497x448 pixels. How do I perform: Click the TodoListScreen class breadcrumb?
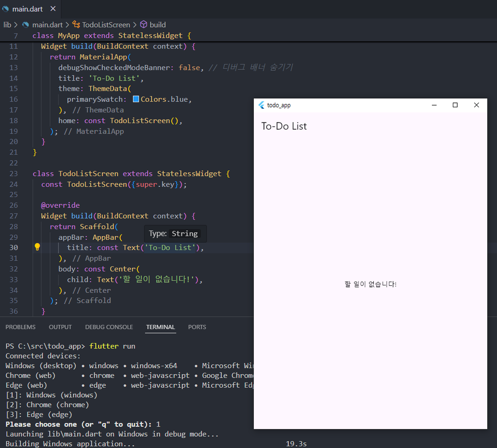coord(106,25)
